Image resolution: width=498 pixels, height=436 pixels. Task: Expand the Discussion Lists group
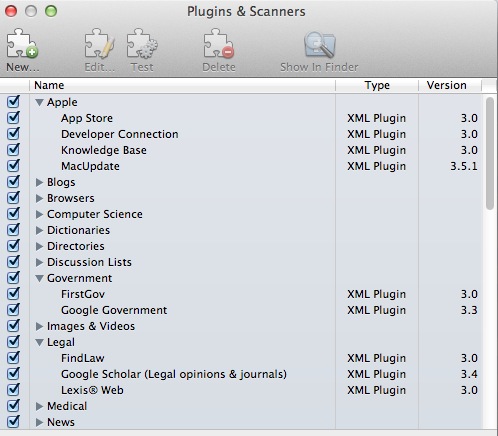click(x=39, y=262)
